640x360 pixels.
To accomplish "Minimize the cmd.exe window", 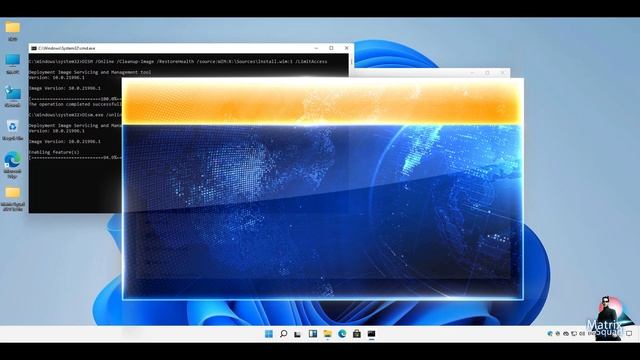I will [316, 48].
